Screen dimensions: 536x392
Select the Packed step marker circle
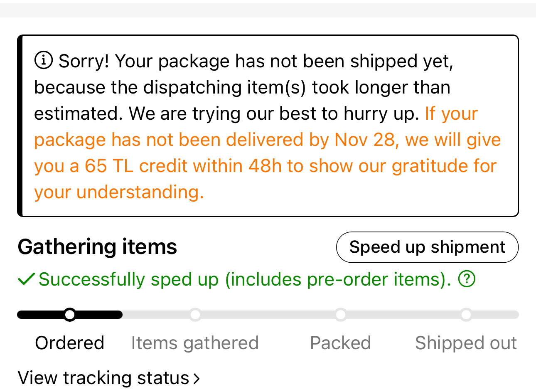[341, 315]
